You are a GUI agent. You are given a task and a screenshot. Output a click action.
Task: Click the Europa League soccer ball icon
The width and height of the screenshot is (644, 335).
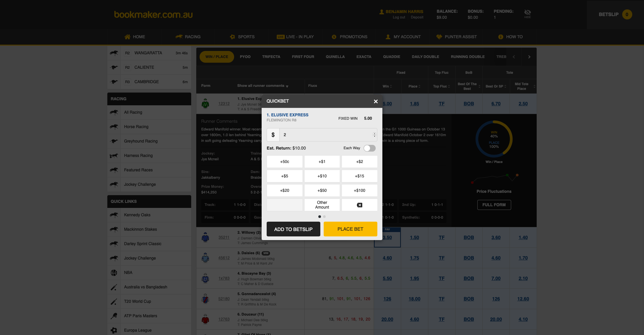[x=114, y=330]
